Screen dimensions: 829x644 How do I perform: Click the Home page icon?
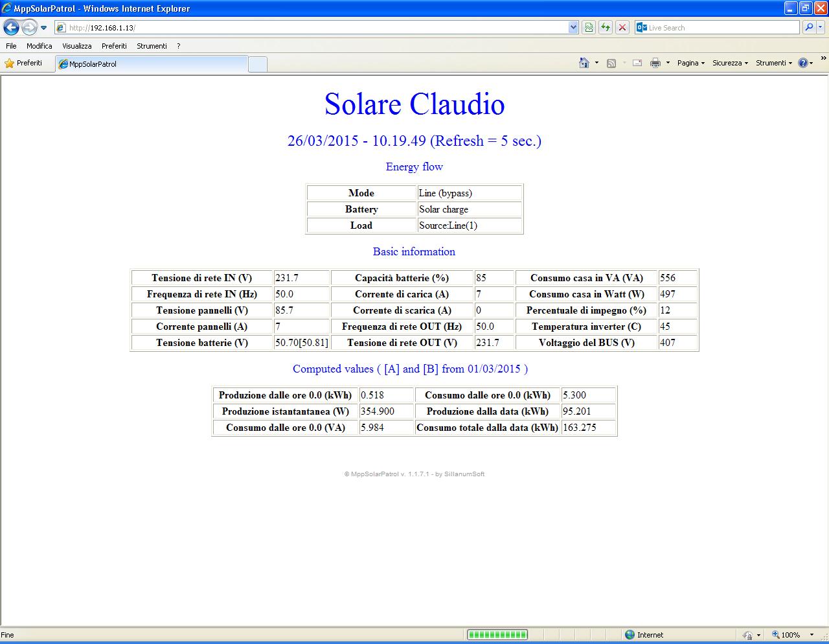pos(584,63)
